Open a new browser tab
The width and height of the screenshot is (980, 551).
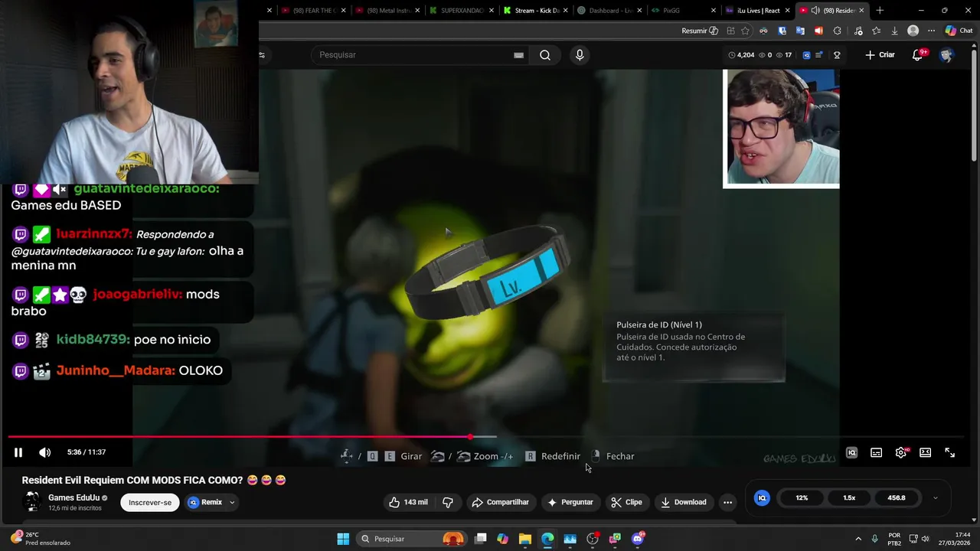point(880,10)
